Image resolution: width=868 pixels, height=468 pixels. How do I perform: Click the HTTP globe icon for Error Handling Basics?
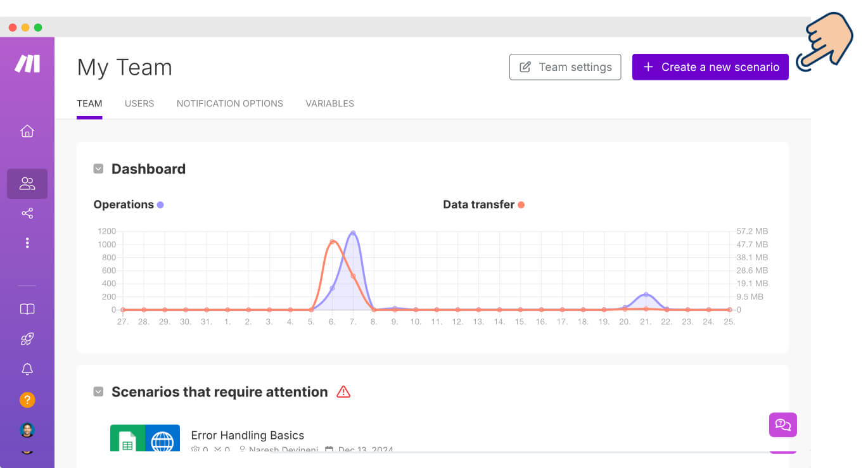(163, 438)
